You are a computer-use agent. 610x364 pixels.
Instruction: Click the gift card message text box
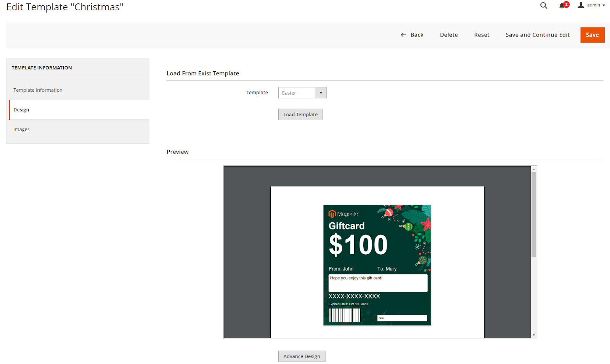378,283
